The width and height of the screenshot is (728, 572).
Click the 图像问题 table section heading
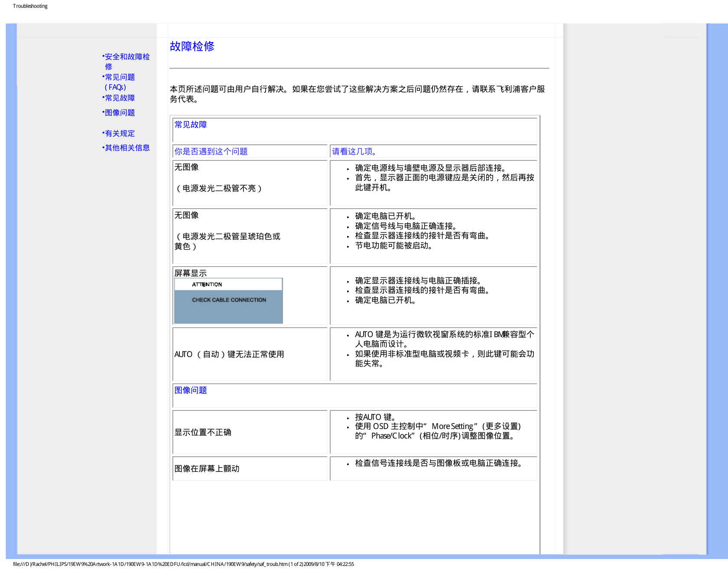pos(191,390)
